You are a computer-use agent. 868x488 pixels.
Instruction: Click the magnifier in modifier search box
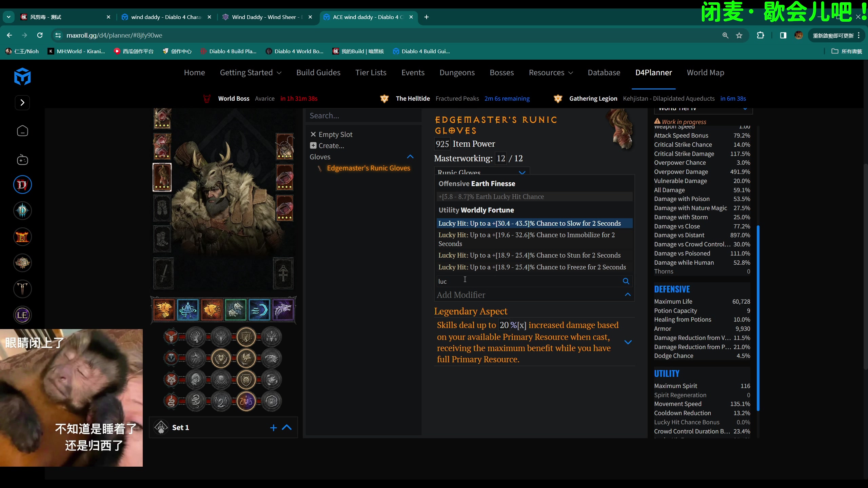point(626,281)
